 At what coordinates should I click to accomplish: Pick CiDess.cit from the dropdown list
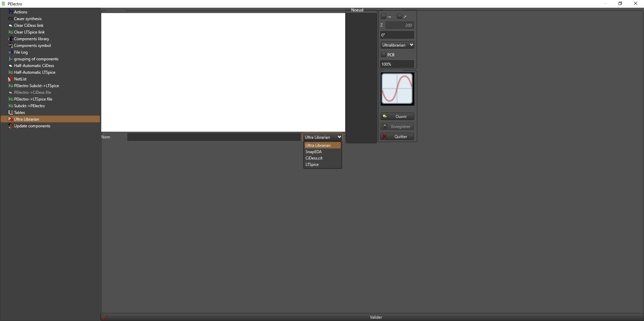pyautogui.click(x=314, y=158)
